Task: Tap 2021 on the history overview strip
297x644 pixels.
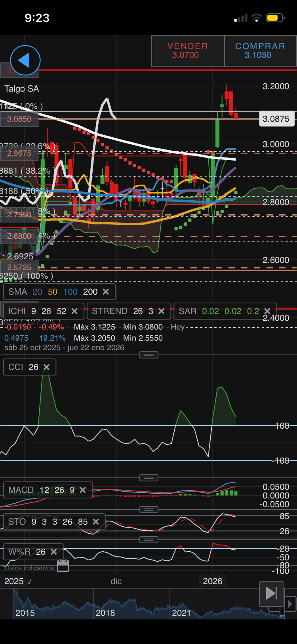Action: click(x=181, y=613)
